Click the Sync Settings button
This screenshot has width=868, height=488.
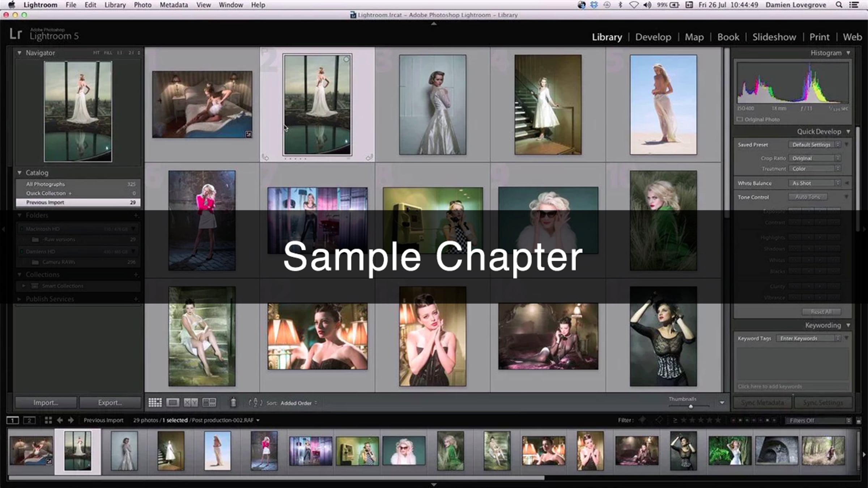(823, 403)
